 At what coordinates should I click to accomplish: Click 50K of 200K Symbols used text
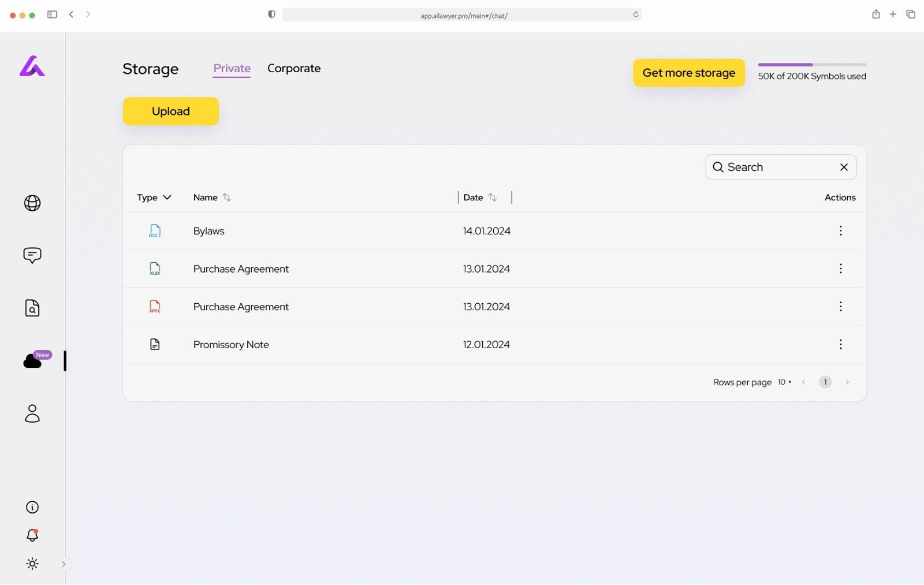812,76
